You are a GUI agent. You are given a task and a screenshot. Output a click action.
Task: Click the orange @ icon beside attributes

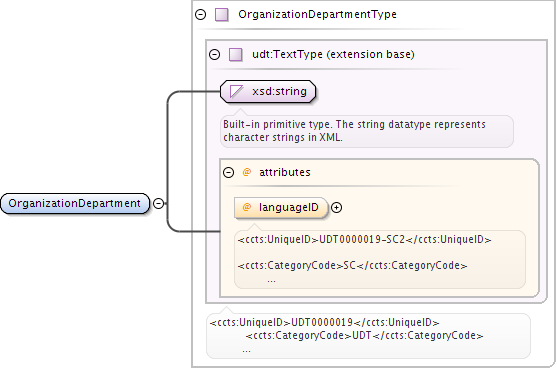(247, 172)
